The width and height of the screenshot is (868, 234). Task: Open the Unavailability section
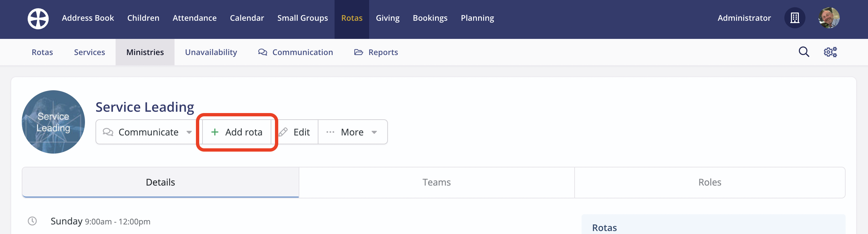(211, 52)
